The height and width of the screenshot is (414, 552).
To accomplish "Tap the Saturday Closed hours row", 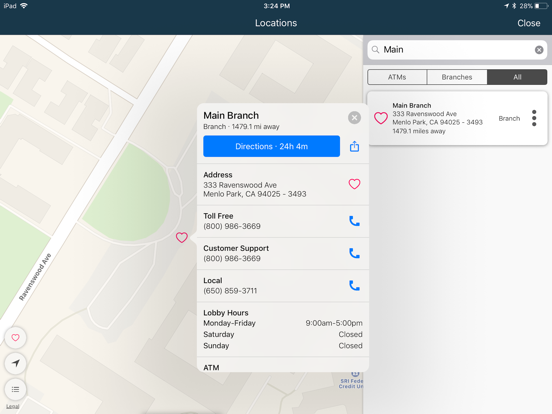I will (283, 334).
